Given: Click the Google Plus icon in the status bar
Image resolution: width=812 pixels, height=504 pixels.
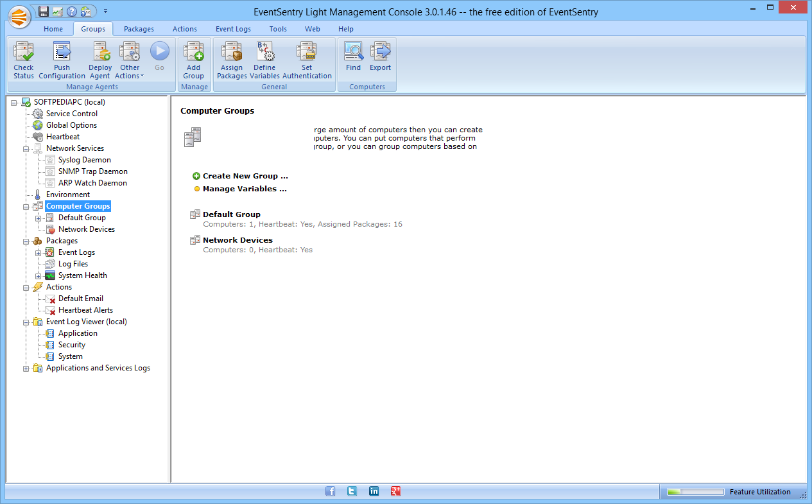Looking at the screenshot, I should [395, 491].
